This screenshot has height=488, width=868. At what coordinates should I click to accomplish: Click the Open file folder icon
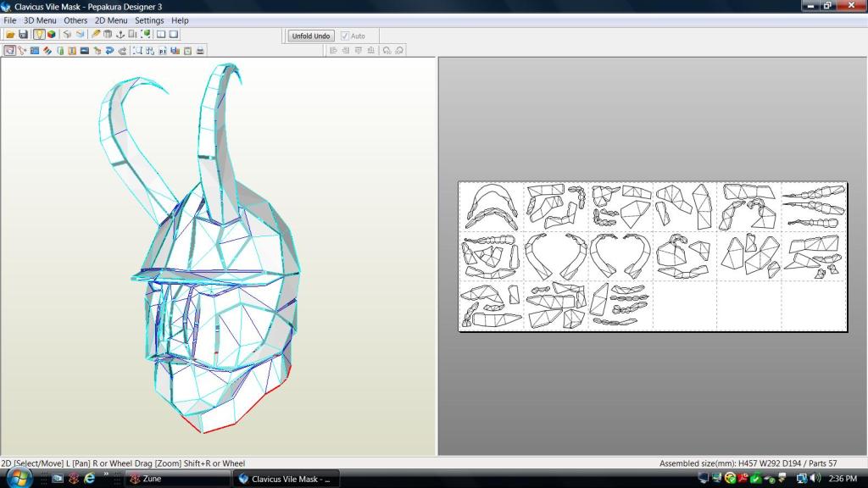(x=10, y=34)
